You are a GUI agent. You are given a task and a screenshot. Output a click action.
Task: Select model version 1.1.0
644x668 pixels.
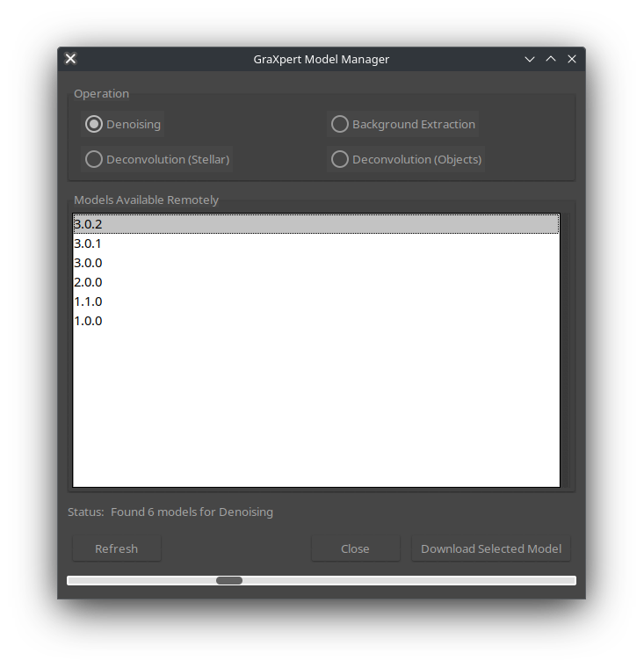[316, 301]
